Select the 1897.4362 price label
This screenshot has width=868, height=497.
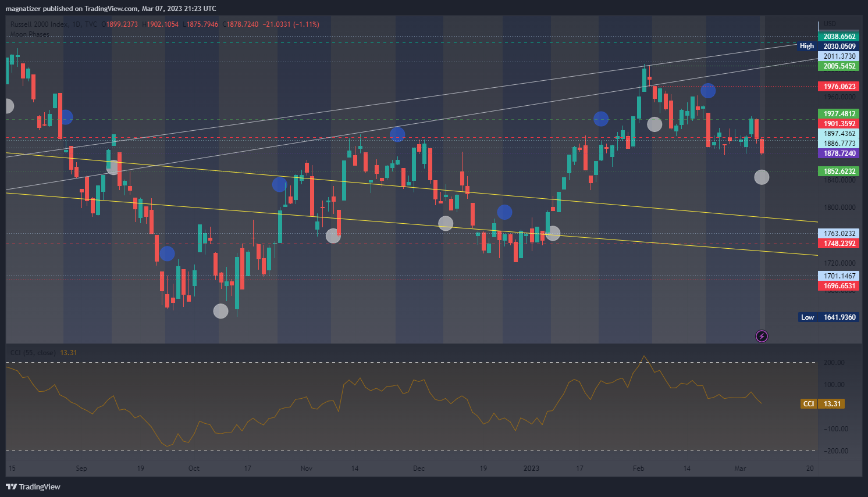pyautogui.click(x=838, y=134)
